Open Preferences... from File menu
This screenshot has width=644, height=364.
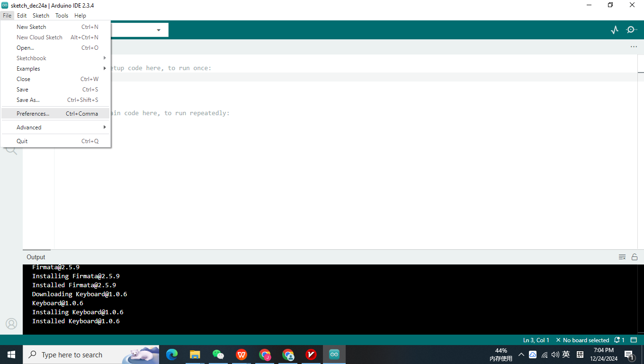point(56,114)
